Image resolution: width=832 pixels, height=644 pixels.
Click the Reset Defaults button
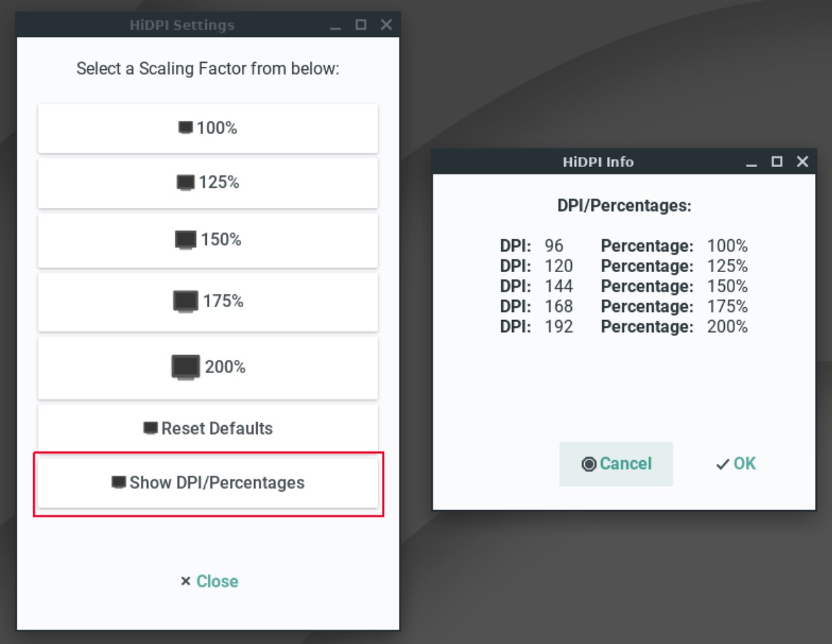click(x=207, y=428)
